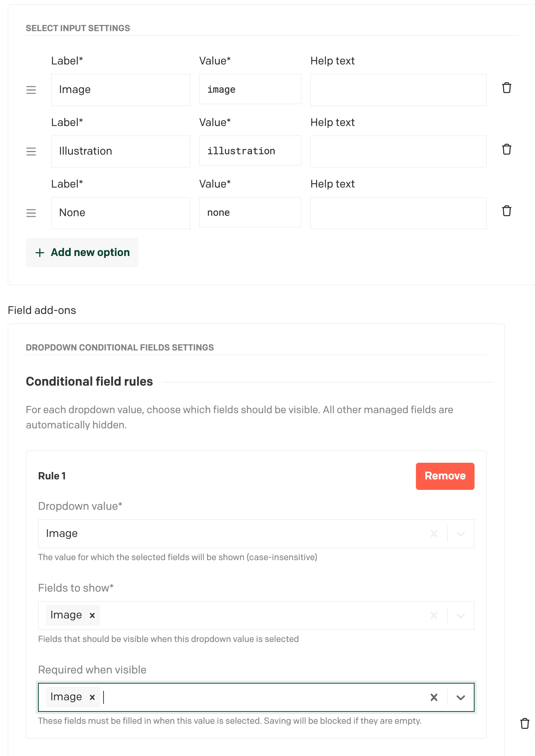The height and width of the screenshot is (756, 535).
Task: Remove Image tag from Required when visible
Action: point(92,697)
